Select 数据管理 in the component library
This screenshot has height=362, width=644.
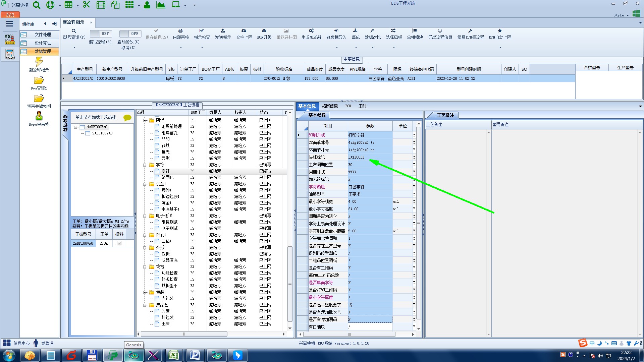point(43,51)
